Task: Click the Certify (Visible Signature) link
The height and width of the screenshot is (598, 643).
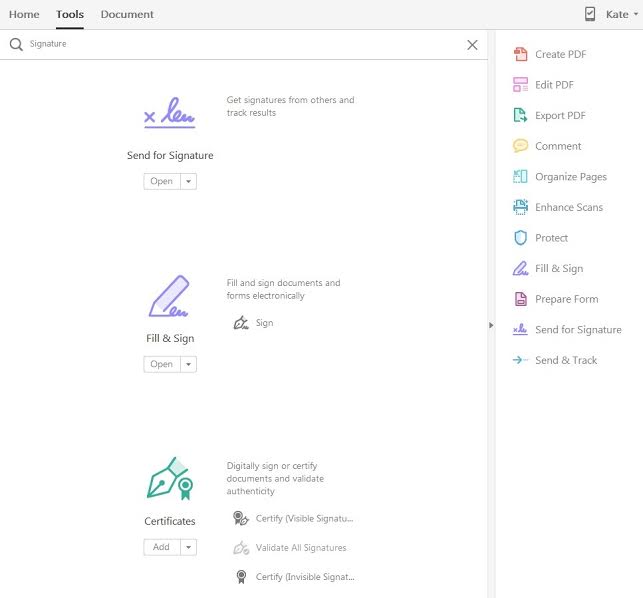Action: [x=304, y=518]
